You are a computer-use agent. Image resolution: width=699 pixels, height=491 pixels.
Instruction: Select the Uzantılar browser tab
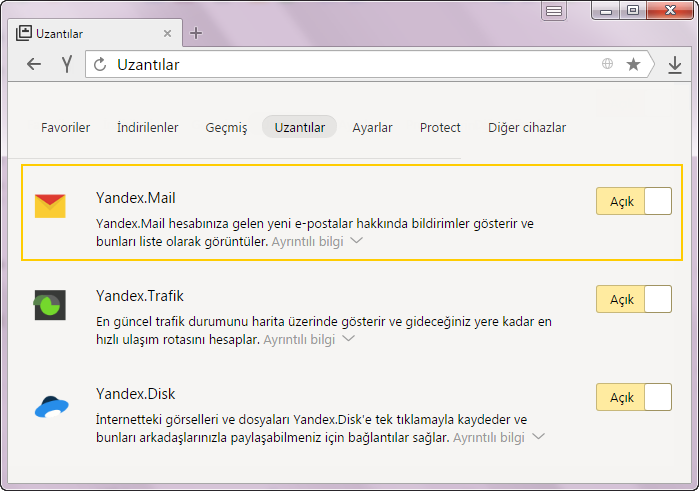pyautogui.click(x=95, y=33)
